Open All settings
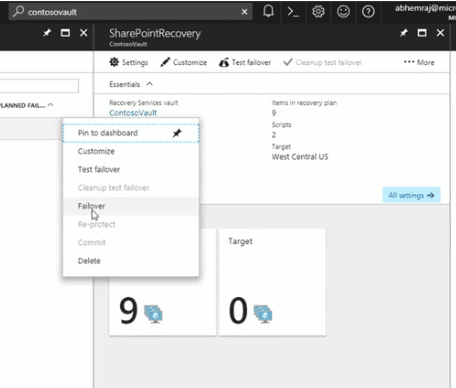The width and height of the screenshot is (456, 388). (411, 195)
